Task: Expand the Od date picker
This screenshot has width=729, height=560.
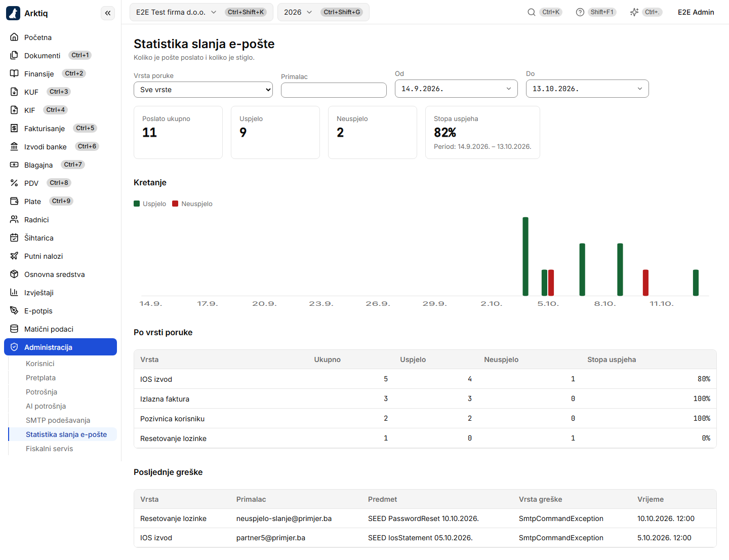Action: coord(456,89)
